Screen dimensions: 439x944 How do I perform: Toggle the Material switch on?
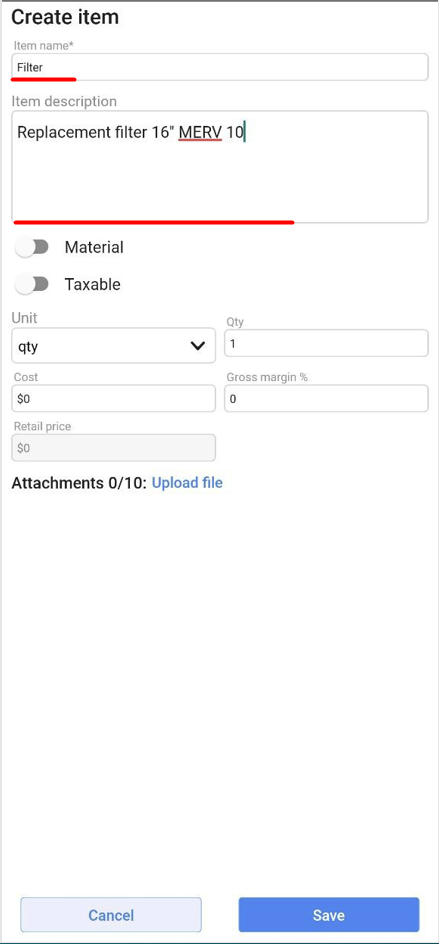click(32, 247)
